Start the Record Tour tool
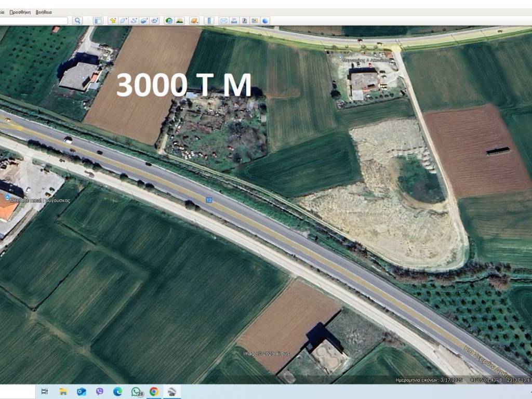 coord(154,21)
